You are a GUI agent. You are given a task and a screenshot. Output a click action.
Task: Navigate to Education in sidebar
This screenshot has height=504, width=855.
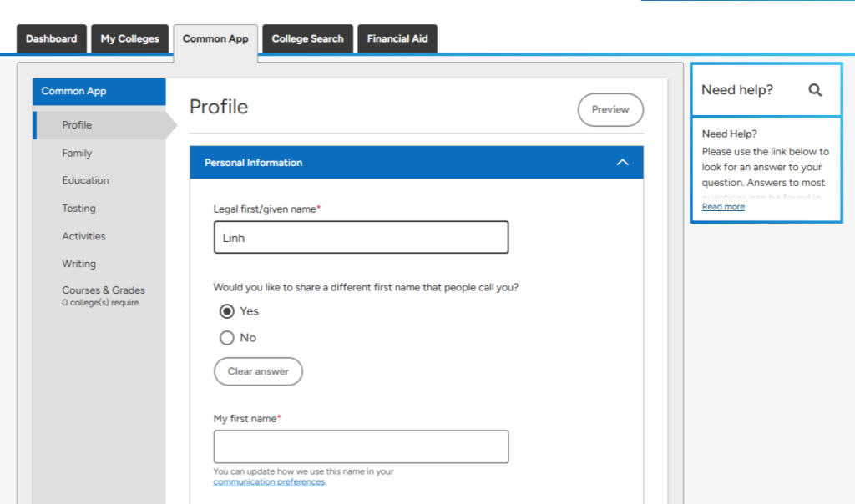85,180
